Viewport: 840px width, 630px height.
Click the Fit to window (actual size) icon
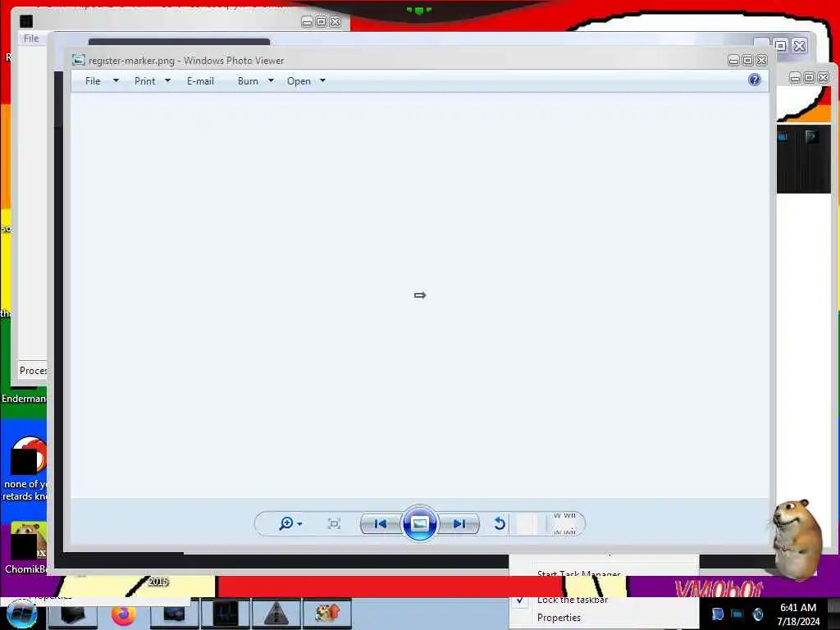[334, 524]
